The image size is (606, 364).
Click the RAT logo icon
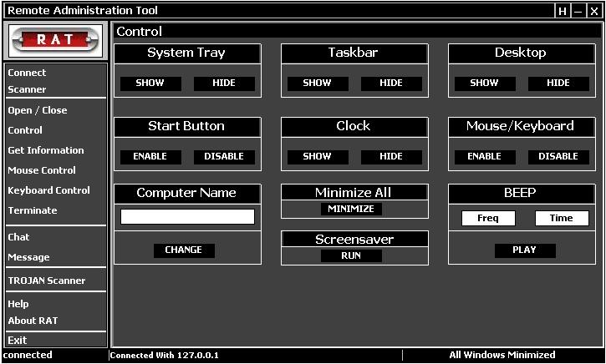[55, 40]
